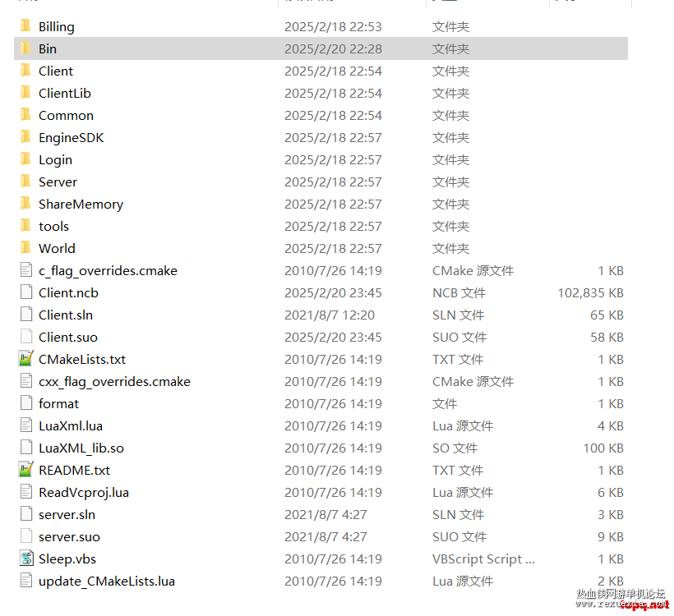Select the ClientLib folder name

tap(65, 93)
